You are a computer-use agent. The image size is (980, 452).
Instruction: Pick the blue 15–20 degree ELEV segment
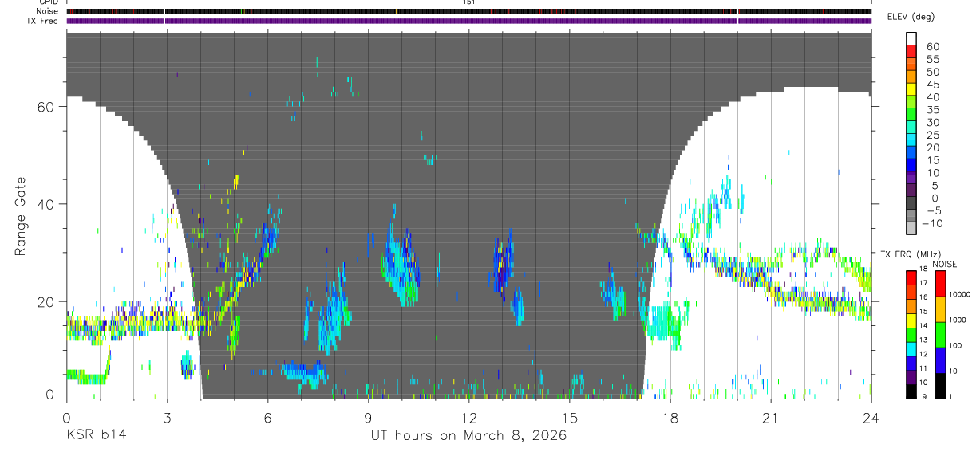pos(911,154)
